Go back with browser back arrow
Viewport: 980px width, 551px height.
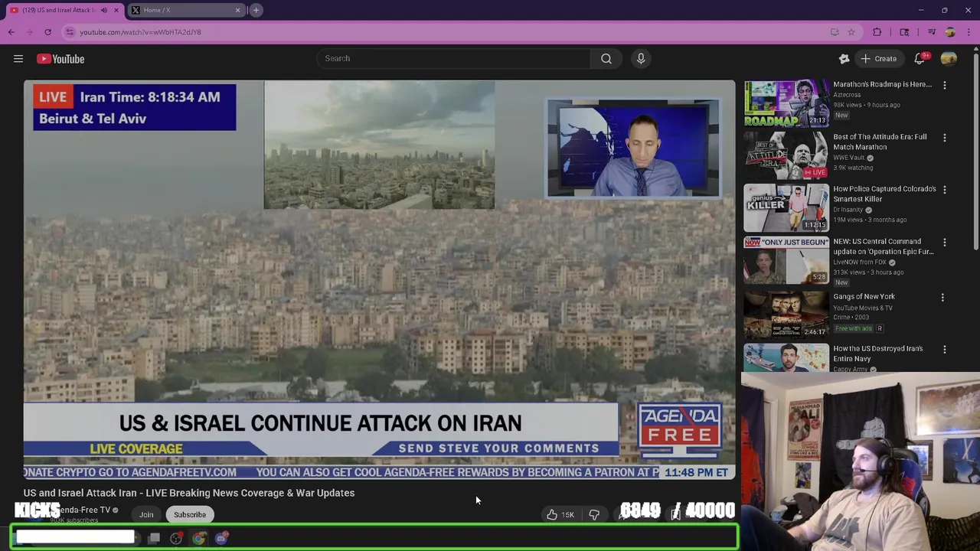[x=11, y=32]
